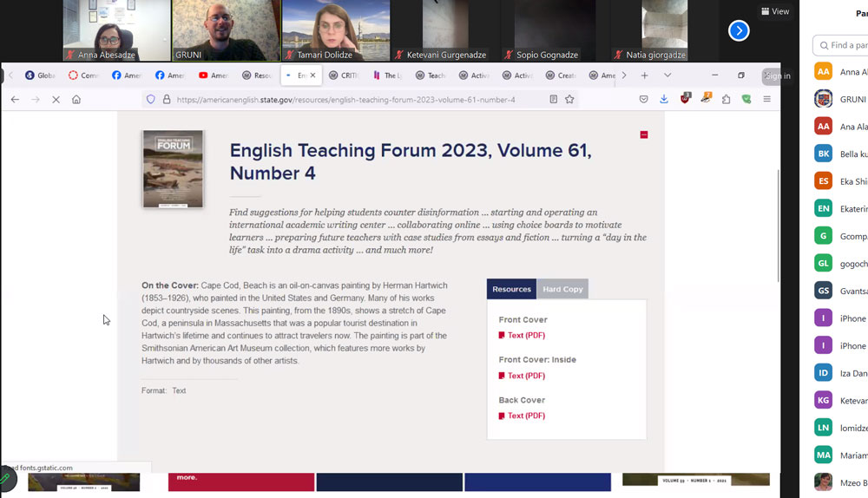This screenshot has height=498, width=868.
Task: Open the Firefox downloads panel
Action: point(664,100)
